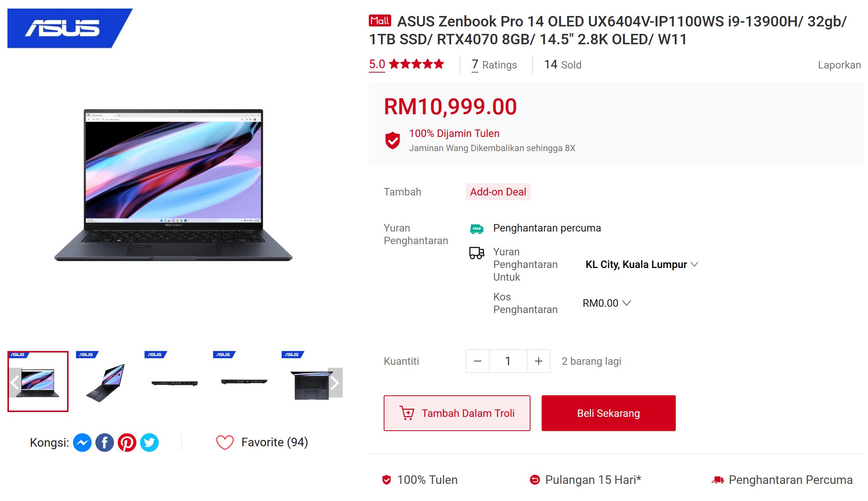Open the Add-on Deal offer
The width and height of the screenshot is (868, 501).
coord(498,192)
